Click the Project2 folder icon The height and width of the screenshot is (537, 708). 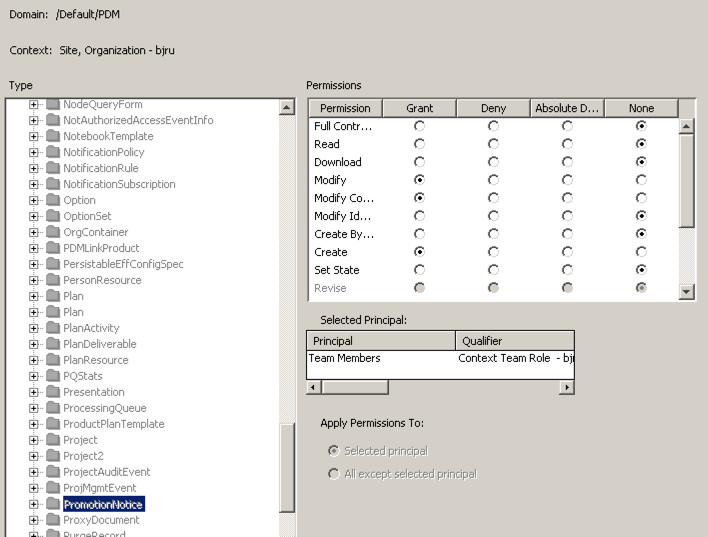53,456
